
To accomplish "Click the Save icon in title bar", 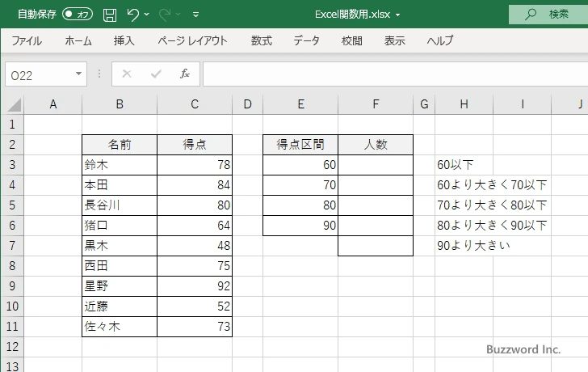I will [x=110, y=15].
